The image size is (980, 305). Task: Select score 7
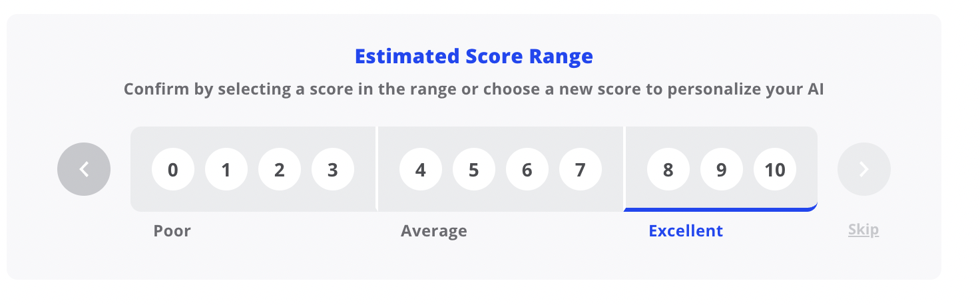tap(581, 170)
